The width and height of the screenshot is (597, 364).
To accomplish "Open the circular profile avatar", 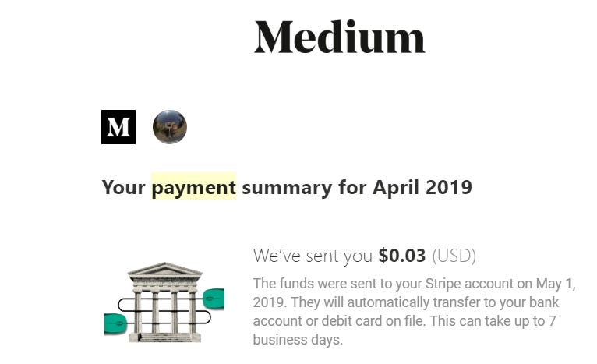I will (x=170, y=127).
